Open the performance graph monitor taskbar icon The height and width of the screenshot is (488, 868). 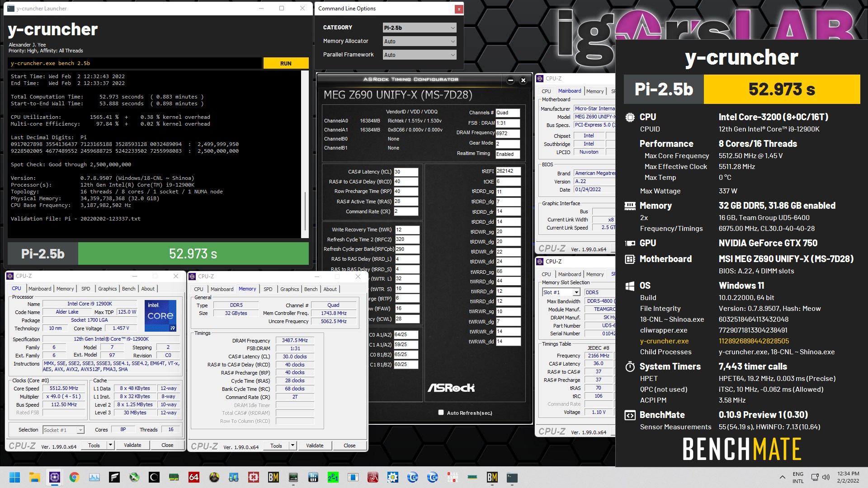pos(94,477)
